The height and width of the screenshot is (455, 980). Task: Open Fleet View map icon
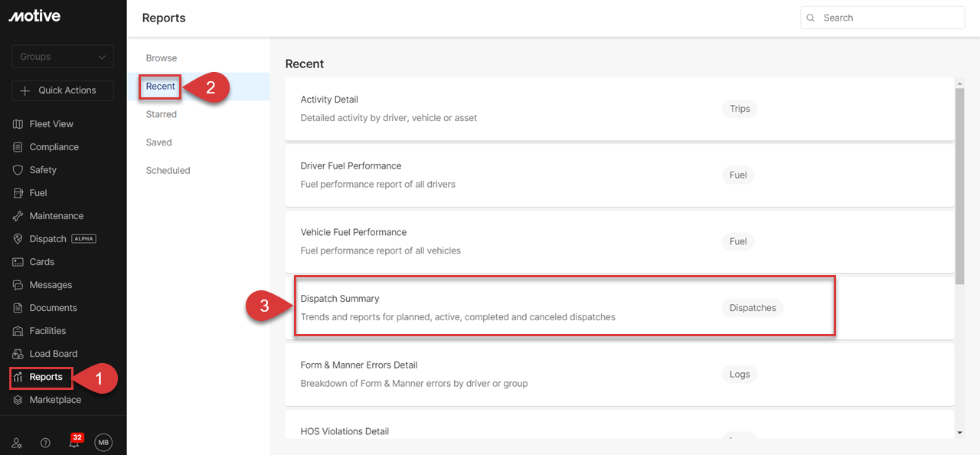pos(18,124)
